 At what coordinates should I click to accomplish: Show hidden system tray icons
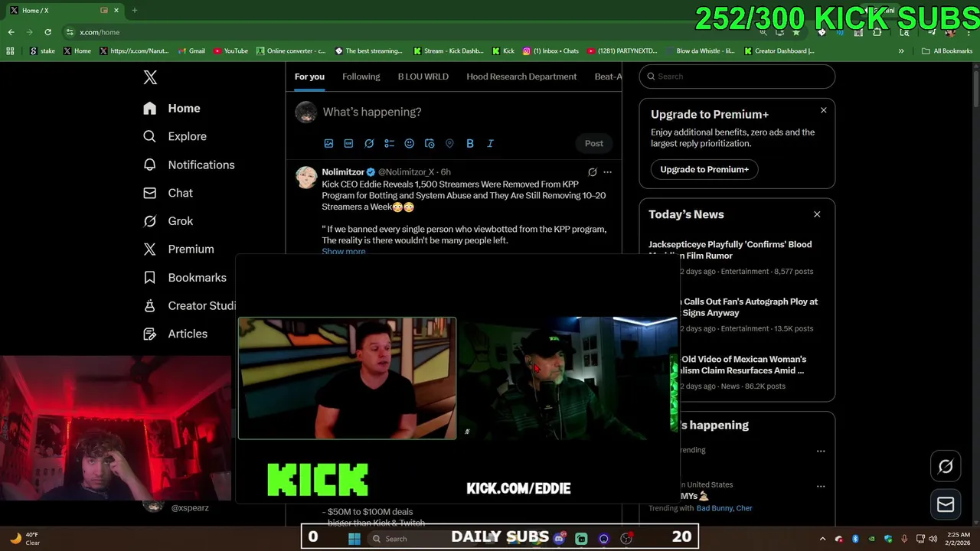(x=823, y=539)
